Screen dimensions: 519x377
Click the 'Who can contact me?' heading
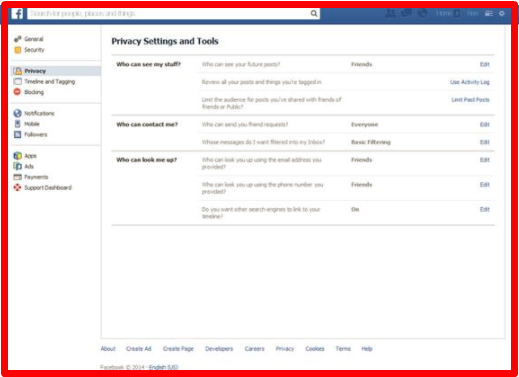(147, 124)
